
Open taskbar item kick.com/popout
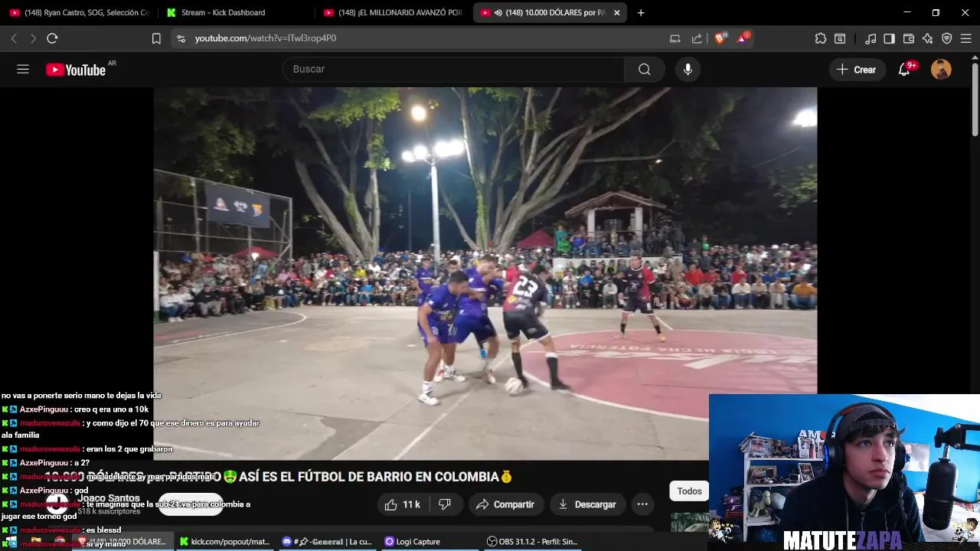(x=224, y=542)
